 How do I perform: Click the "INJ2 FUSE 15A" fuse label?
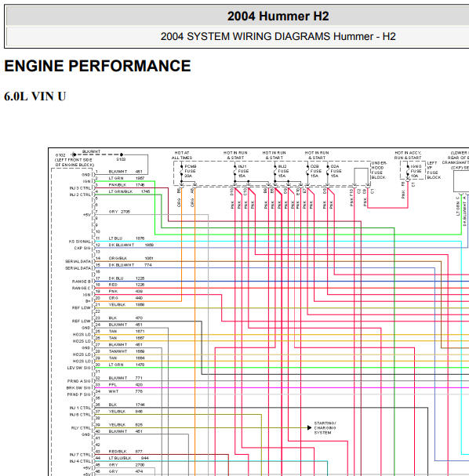click(283, 171)
